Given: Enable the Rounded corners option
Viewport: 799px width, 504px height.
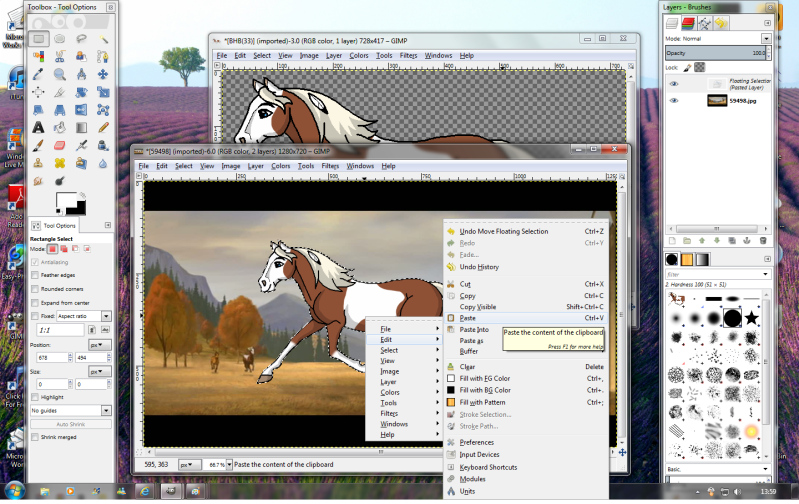Looking at the screenshot, I should pos(35,289).
